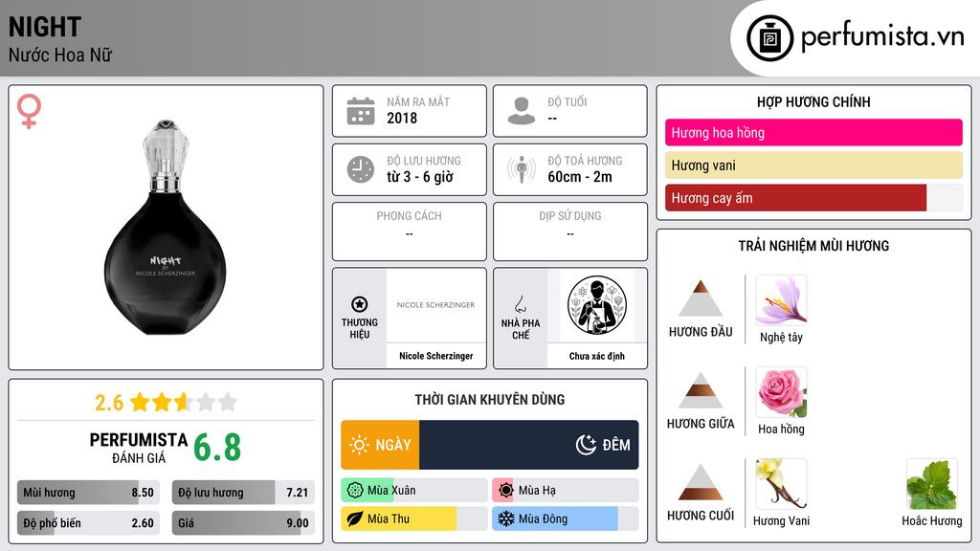Click the green 6.8 Perfumista score
This screenshot has width=980, height=551.
pos(217,448)
